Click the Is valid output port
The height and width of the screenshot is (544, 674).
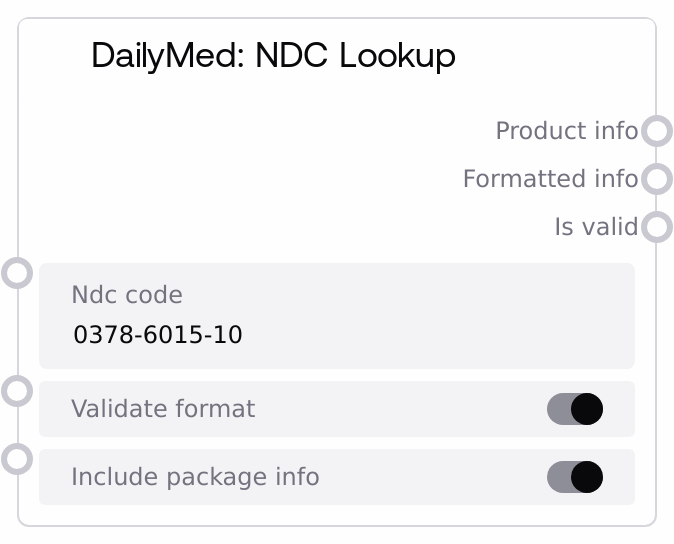click(656, 227)
